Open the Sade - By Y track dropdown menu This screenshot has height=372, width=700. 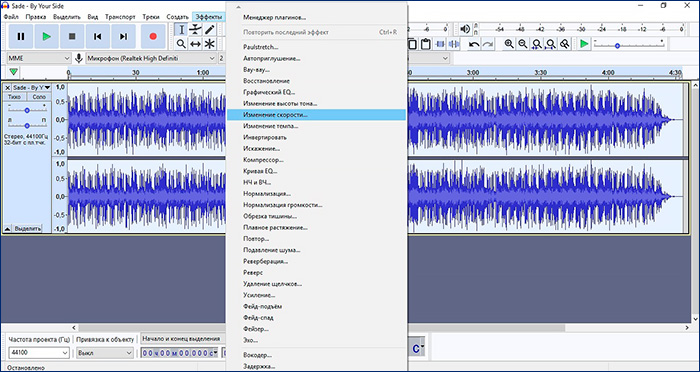click(31, 88)
